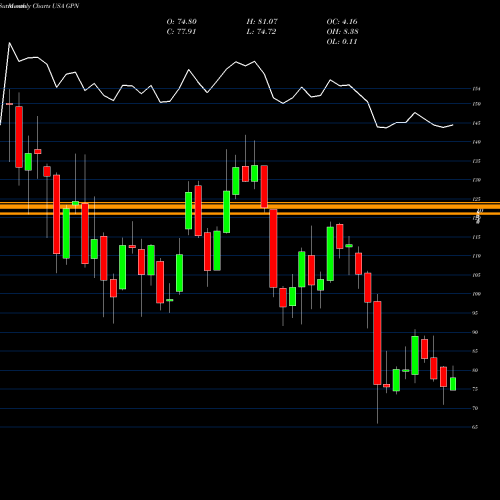Select the 'OH: 8.38' readout
The height and width of the screenshot is (500, 500).
343,32
